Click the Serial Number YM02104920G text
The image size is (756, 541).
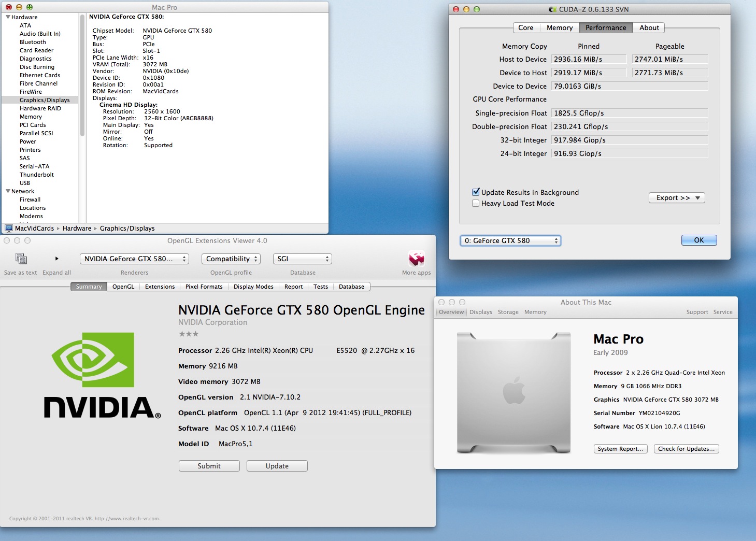[637, 413]
